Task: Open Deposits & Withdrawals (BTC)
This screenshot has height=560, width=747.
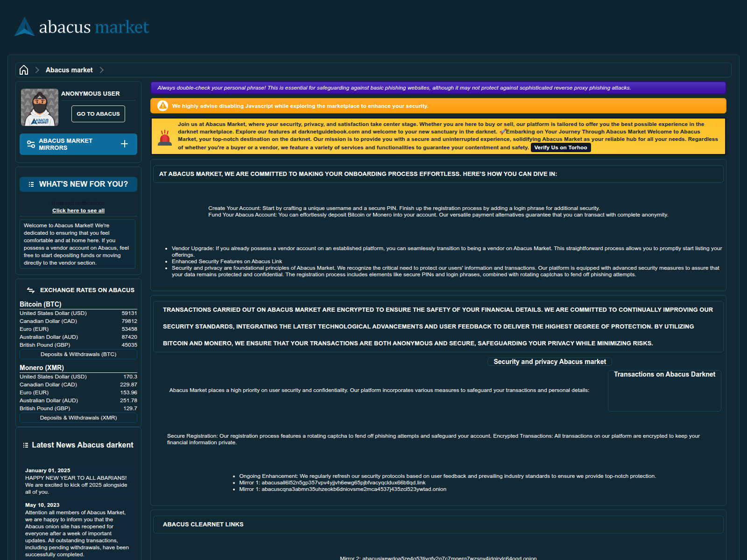Action: tap(78, 354)
